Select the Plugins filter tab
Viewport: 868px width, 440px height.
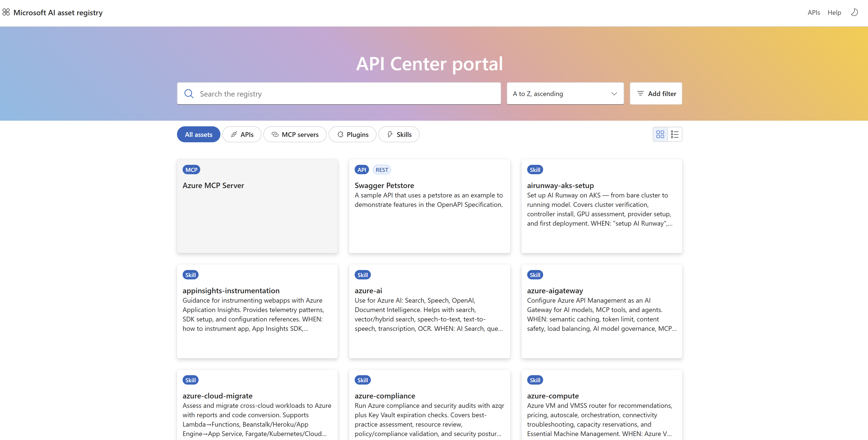[353, 135]
